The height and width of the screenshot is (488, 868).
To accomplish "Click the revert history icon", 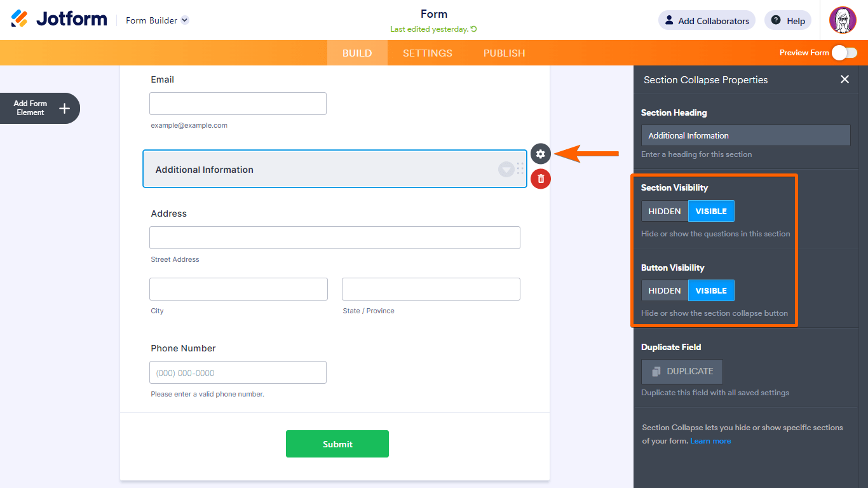I will click(x=473, y=29).
